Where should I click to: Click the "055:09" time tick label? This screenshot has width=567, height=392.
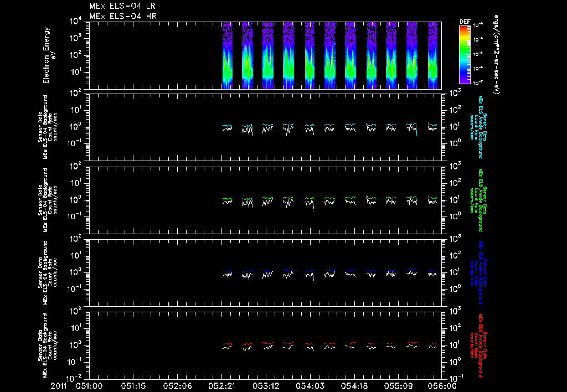(398, 386)
